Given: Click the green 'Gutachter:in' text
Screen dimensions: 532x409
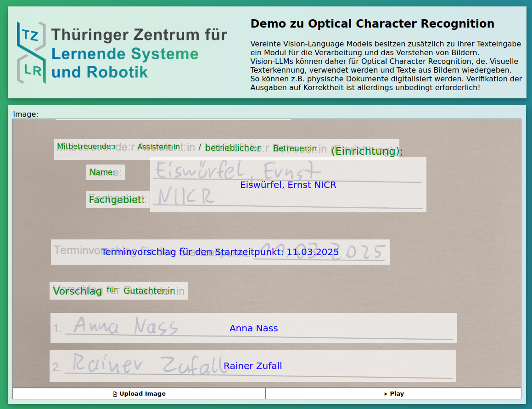Looking at the screenshot, I should [x=149, y=291].
